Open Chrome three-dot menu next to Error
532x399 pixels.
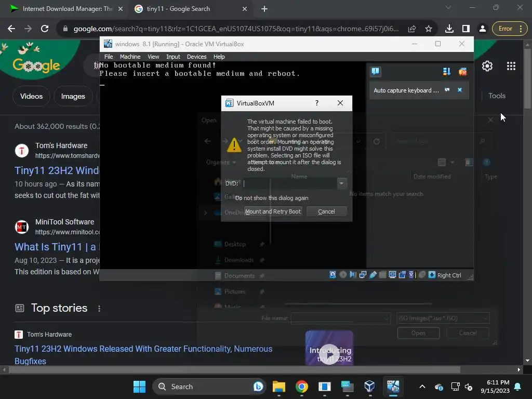click(521, 29)
